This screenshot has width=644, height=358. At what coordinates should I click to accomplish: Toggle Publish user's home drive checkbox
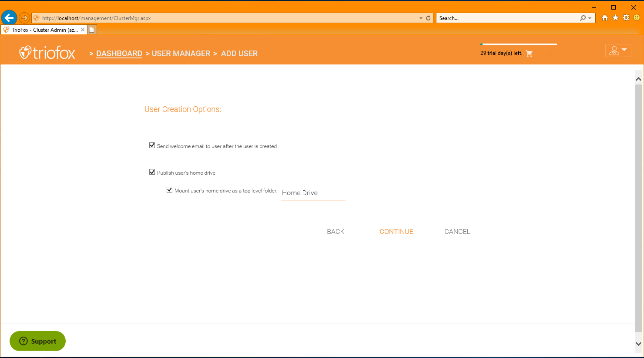(x=152, y=172)
